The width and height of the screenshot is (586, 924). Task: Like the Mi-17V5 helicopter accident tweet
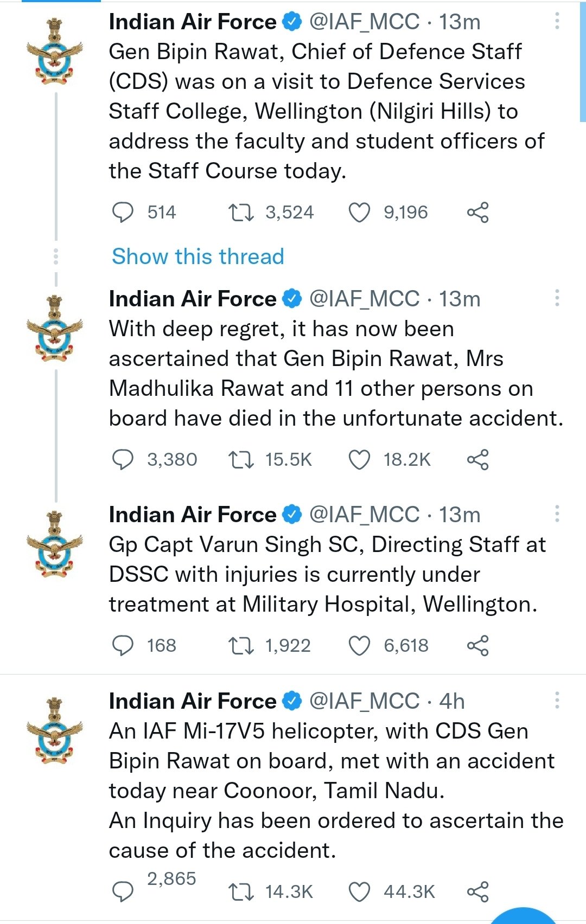pyautogui.click(x=359, y=891)
